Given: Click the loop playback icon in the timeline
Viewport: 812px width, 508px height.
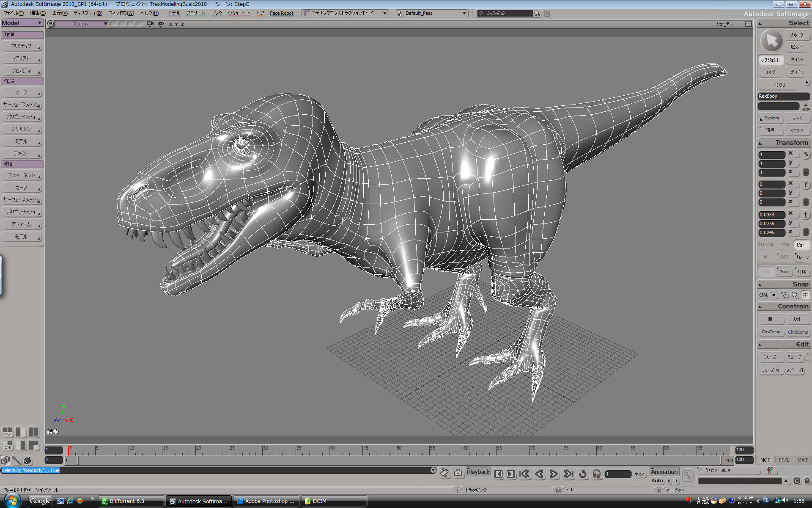Looking at the screenshot, I should pyautogui.click(x=583, y=475).
